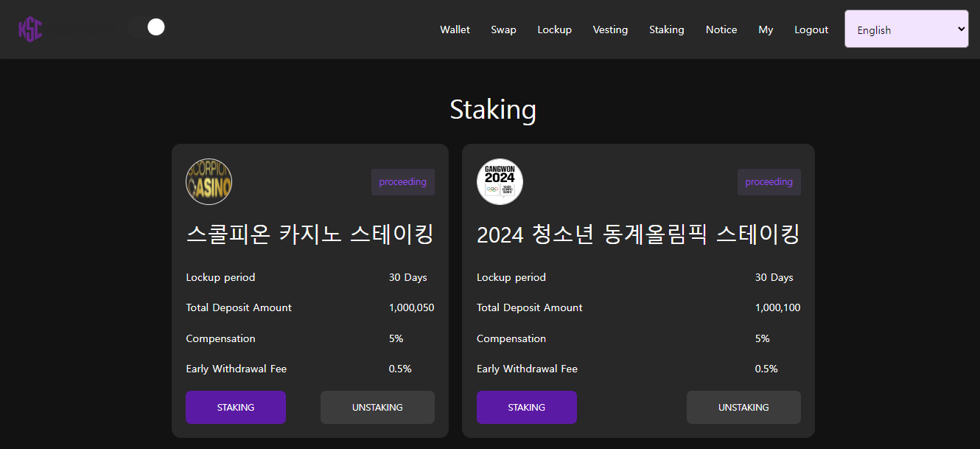
Task: Click the Gangwon 2024 round logo
Action: [500, 181]
